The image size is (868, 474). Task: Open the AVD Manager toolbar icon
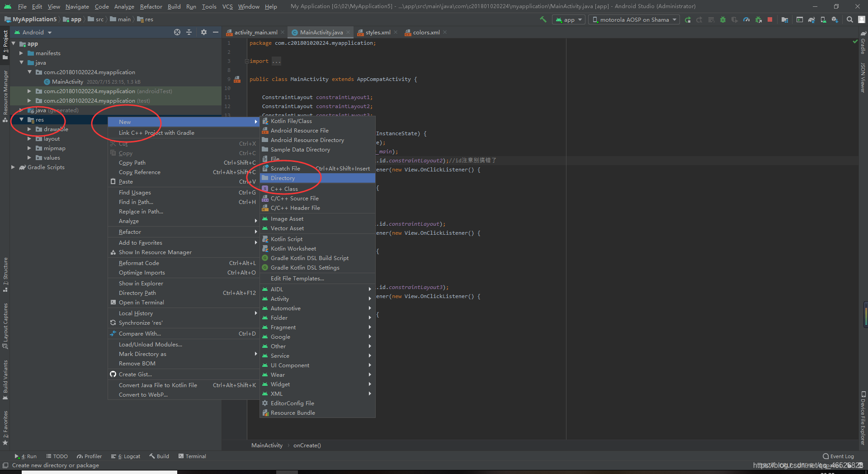point(823,19)
